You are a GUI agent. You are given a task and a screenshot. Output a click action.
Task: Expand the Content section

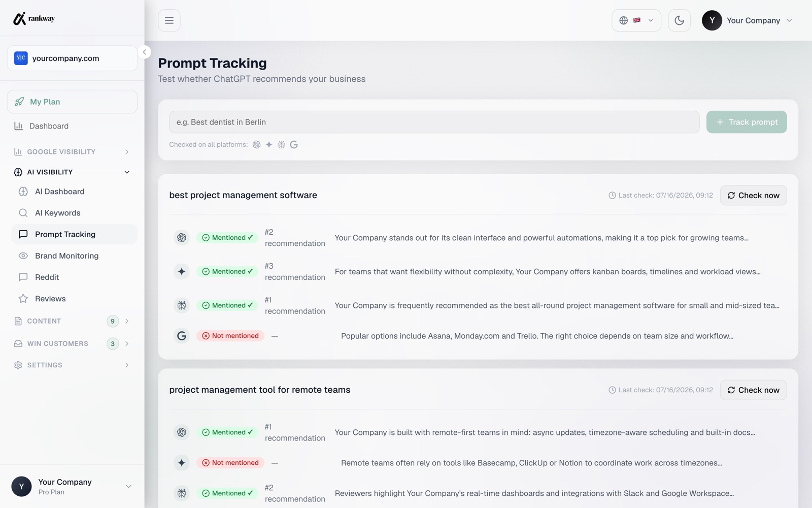[x=72, y=321]
